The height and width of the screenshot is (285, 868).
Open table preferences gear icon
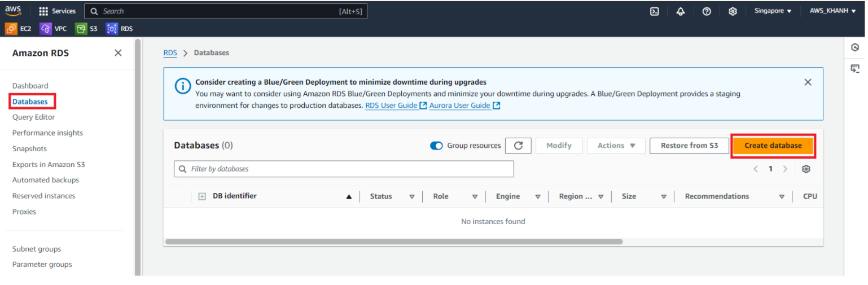806,169
